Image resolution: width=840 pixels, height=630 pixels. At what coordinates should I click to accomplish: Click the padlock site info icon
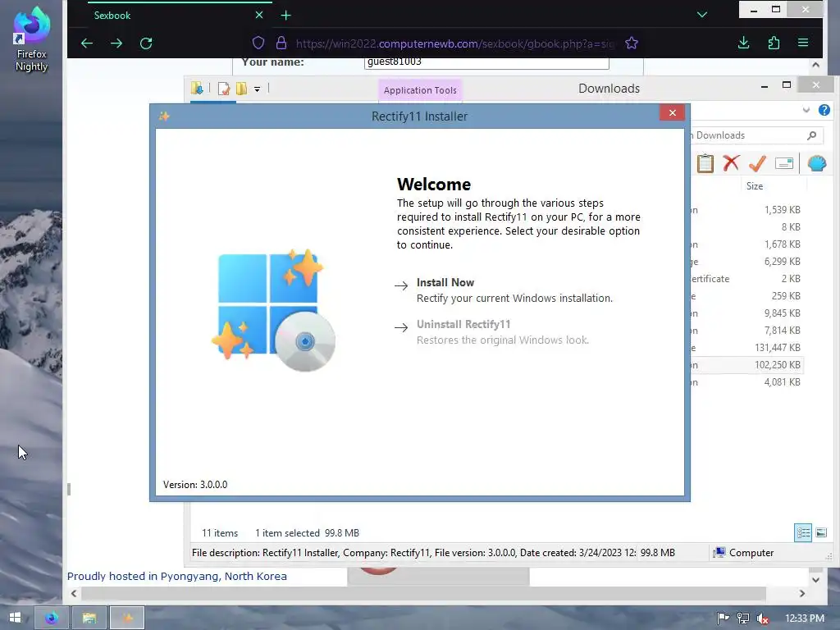[x=281, y=43]
